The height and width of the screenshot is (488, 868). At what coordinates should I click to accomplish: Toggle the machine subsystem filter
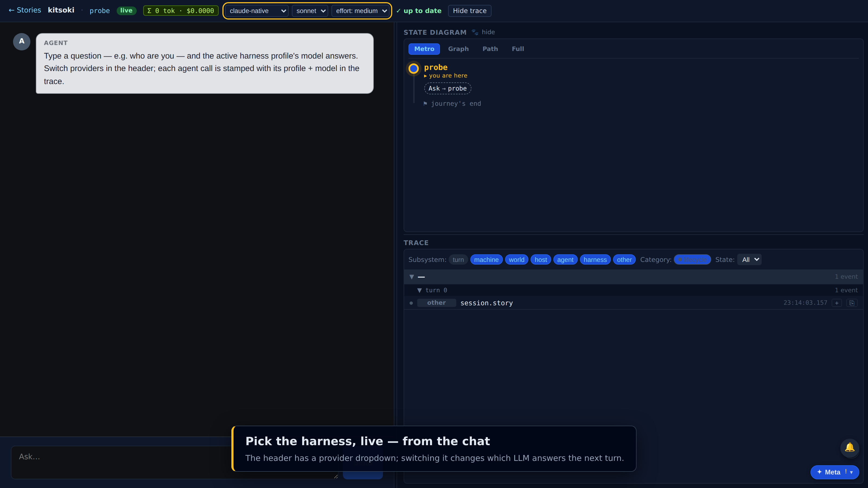[486, 260]
